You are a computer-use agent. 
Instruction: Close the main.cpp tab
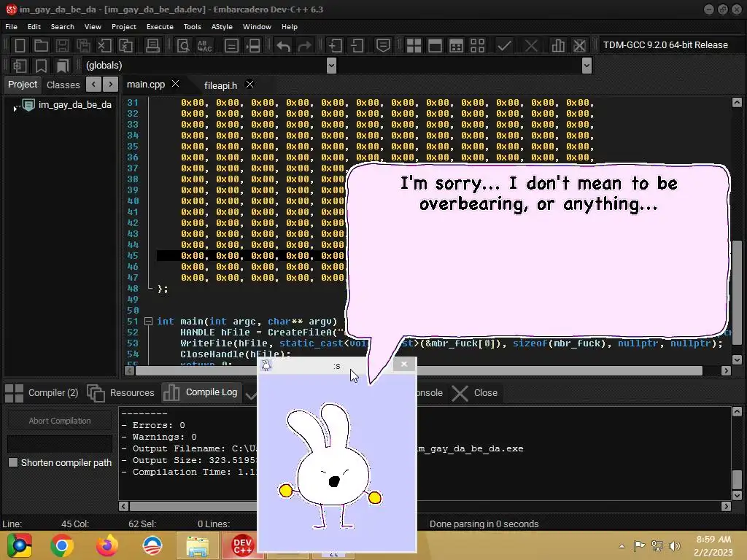[x=175, y=84]
